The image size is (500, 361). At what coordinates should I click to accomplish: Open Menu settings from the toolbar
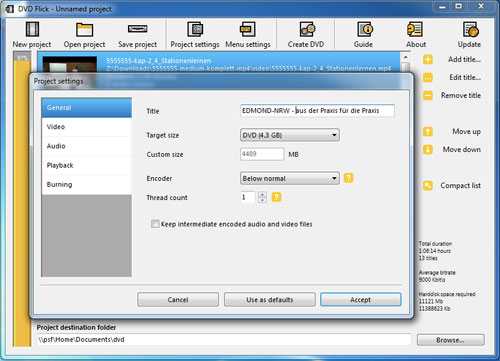(x=248, y=29)
